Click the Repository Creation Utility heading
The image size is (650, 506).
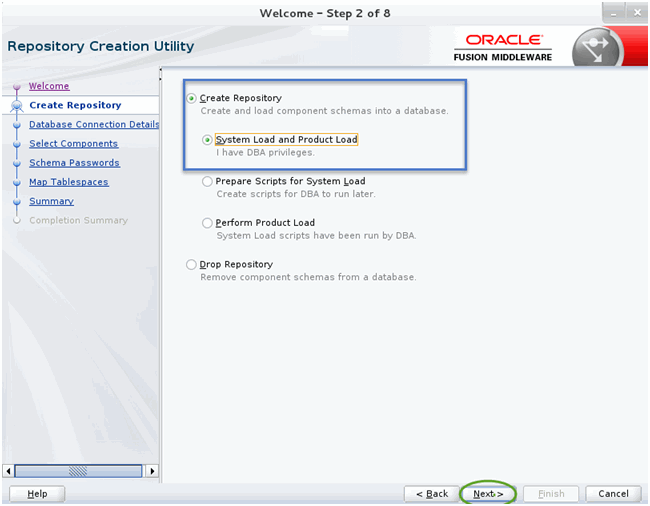[x=101, y=46]
